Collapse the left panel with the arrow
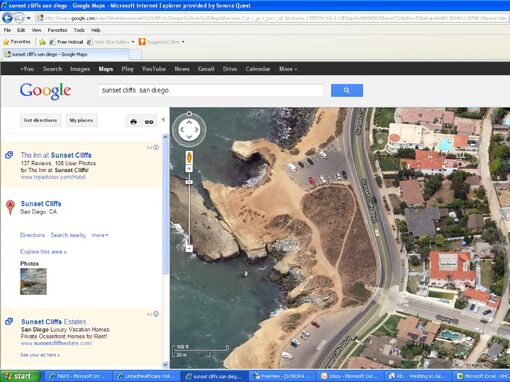This screenshot has width=510, height=382. [163, 119]
